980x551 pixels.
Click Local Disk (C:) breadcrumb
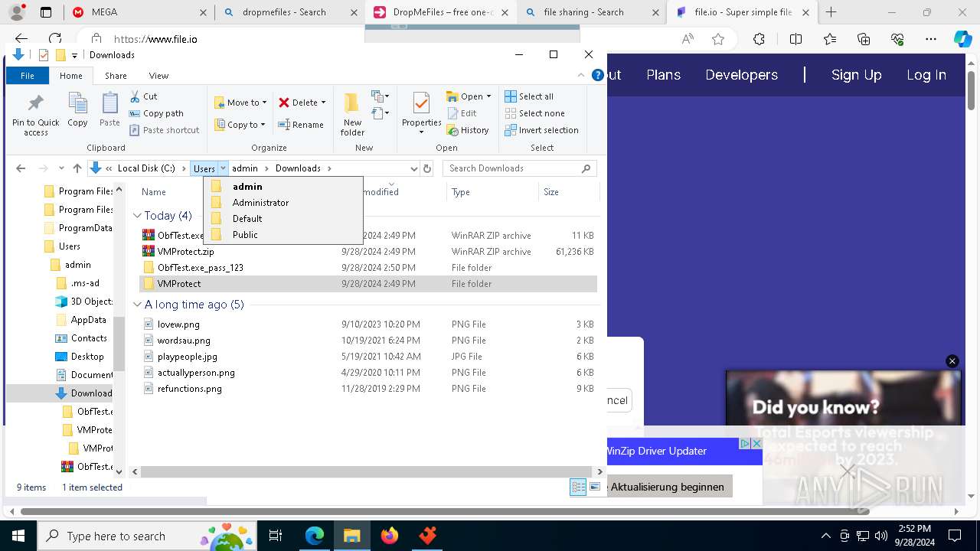point(146,168)
